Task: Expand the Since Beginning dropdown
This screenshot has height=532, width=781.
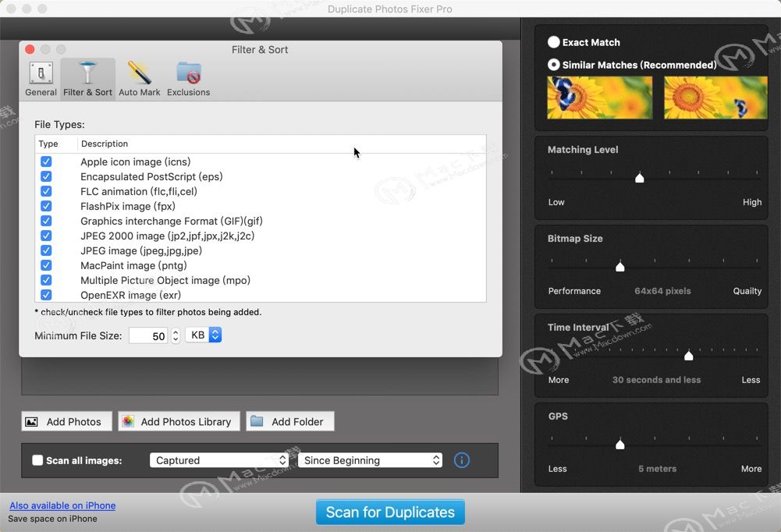Action: tap(370, 460)
